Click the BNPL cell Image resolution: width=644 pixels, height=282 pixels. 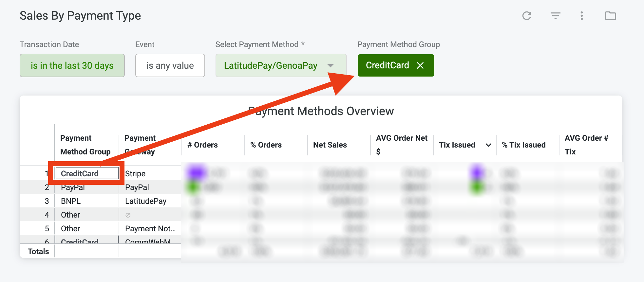tap(71, 201)
